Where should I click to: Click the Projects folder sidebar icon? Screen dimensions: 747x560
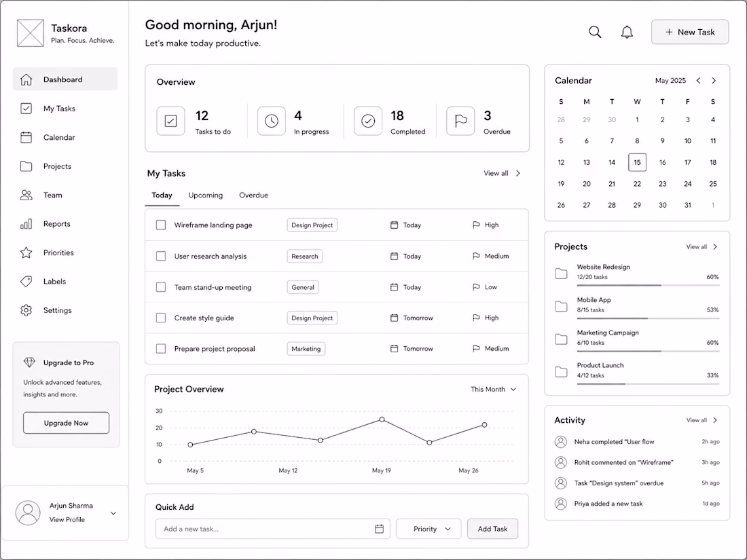26,166
